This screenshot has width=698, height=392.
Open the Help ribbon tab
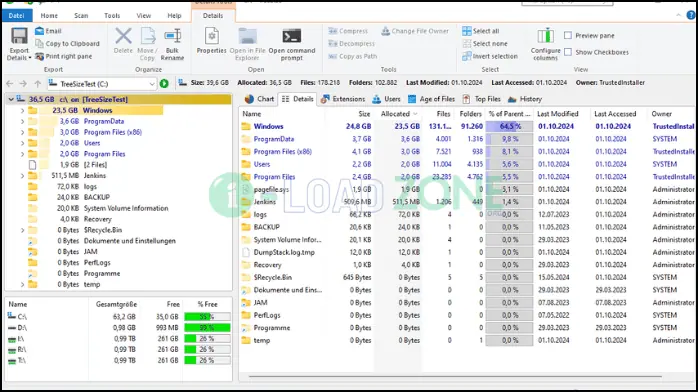pos(174,16)
